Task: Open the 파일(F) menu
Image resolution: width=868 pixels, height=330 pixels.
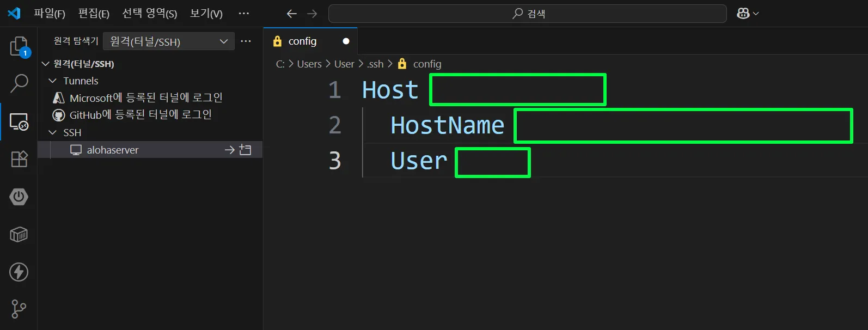Action: [50, 14]
